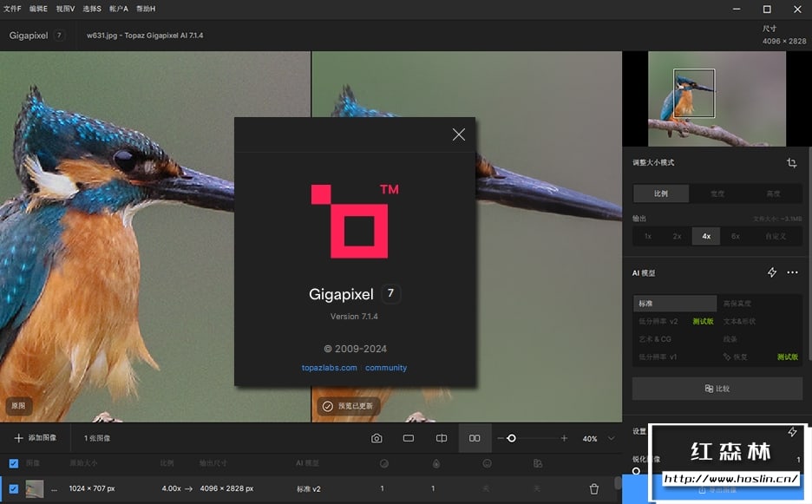Screen dimensions: 812x504
Task: Select the 标准 AI model
Action: point(675,304)
